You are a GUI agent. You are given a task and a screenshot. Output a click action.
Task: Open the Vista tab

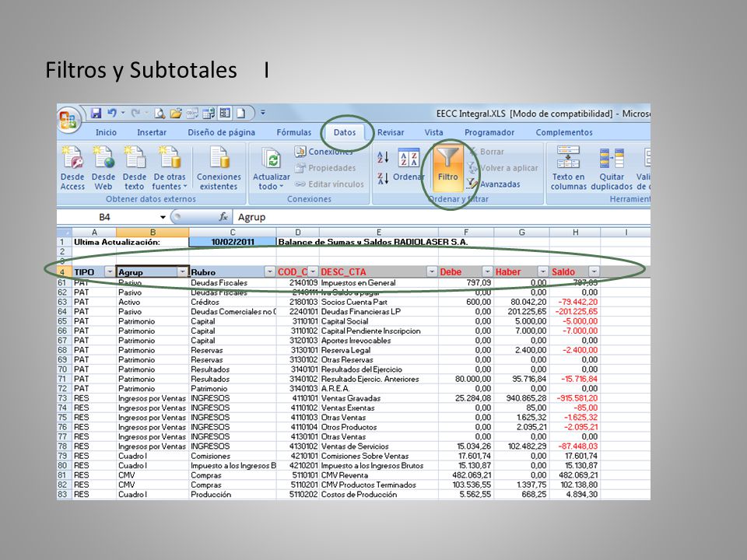pos(433,132)
